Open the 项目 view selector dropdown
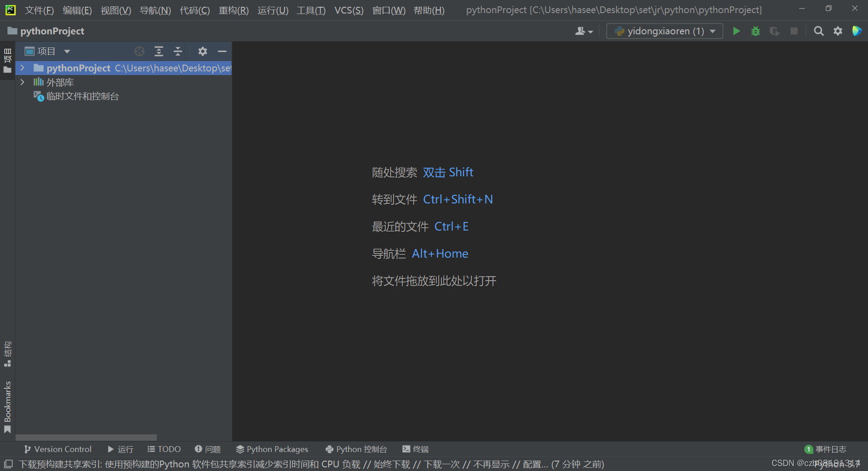 tap(47, 52)
